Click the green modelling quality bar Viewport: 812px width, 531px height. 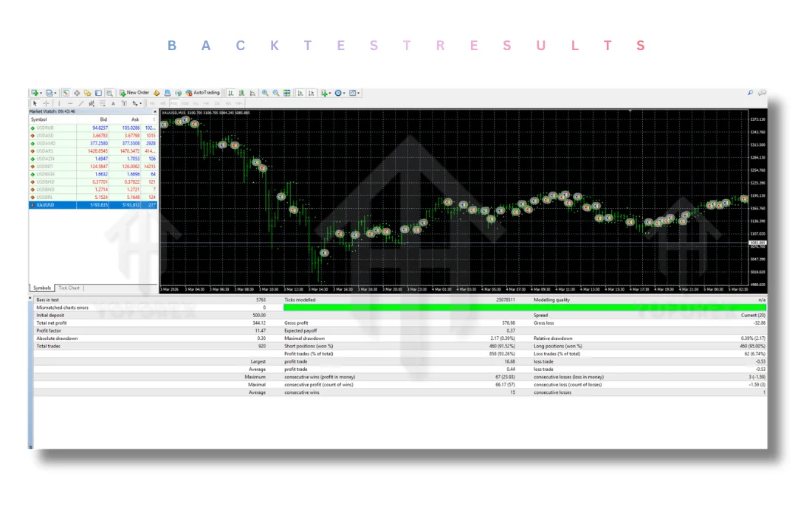(525, 308)
